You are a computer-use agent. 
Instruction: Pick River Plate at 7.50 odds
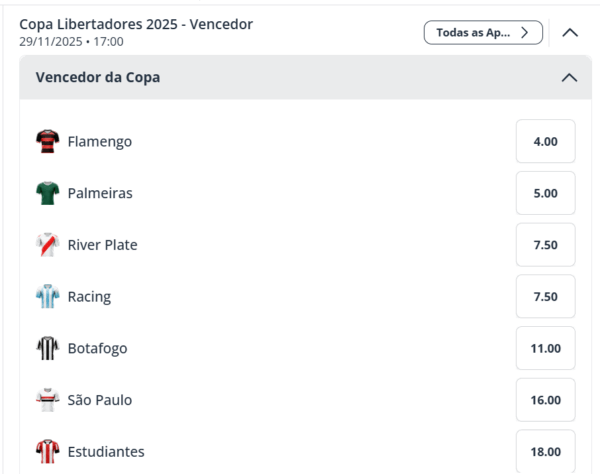click(545, 244)
